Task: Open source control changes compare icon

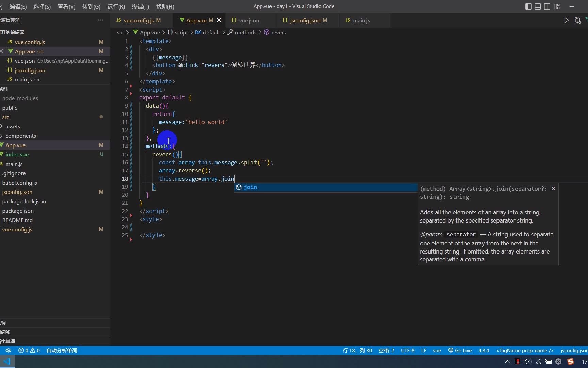Action: 578,20
